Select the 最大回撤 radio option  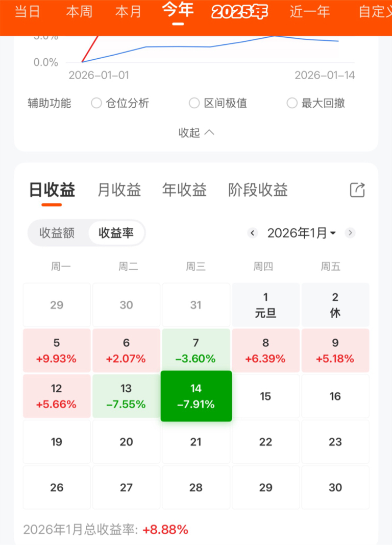(292, 103)
